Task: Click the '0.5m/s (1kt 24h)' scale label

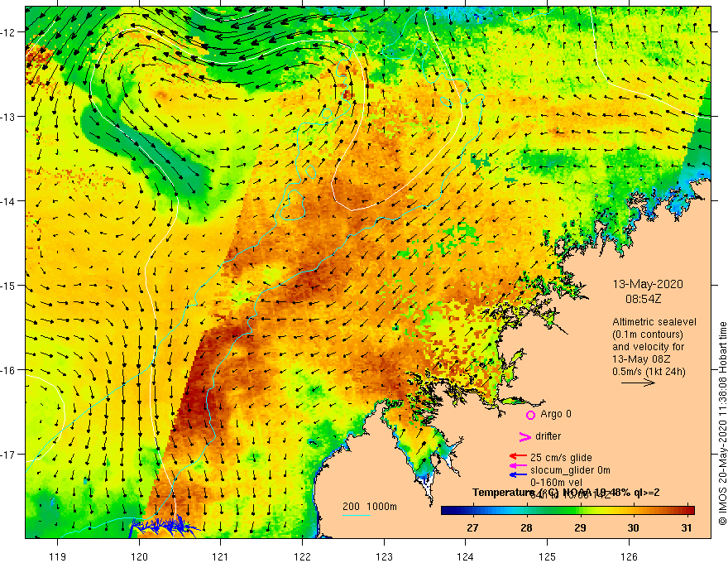Action: click(649, 372)
